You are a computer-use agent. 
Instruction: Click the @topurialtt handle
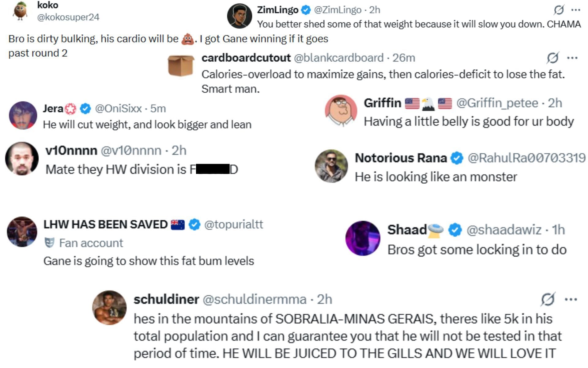pyautogui.click(x=234, y=225)
